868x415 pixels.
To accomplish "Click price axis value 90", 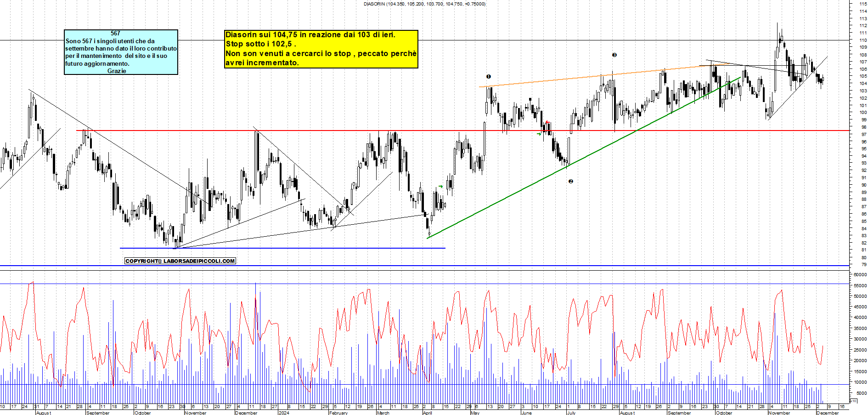I will point(864,185).
